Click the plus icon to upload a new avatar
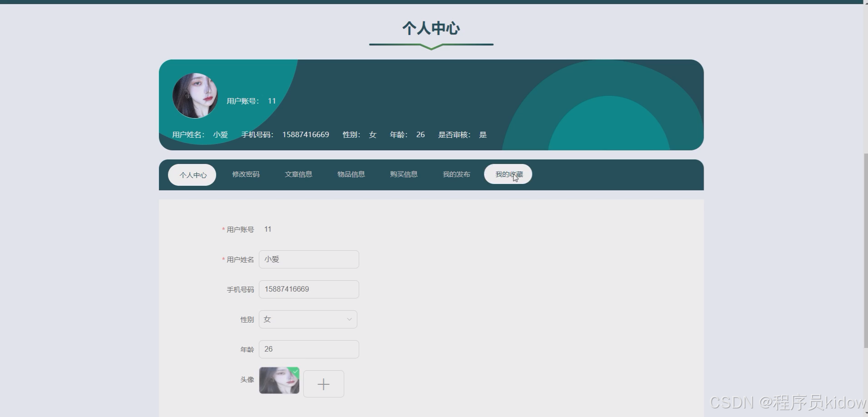This screenshot has height=417, width=868. tap(323, 383)
